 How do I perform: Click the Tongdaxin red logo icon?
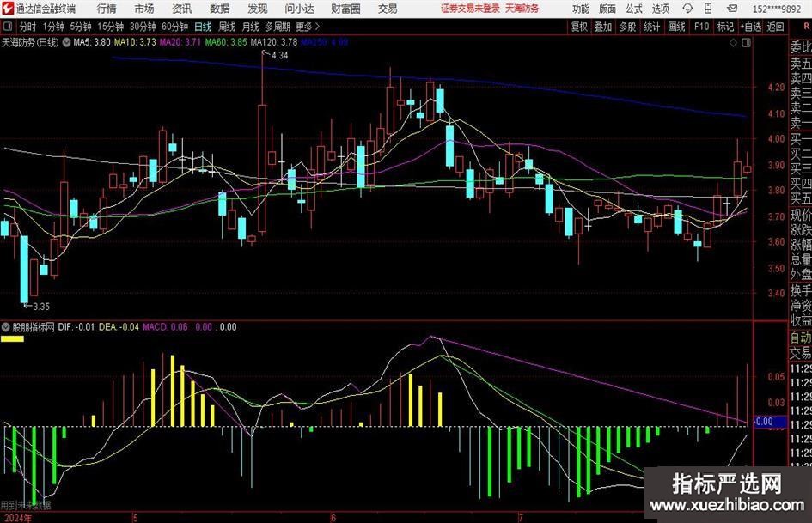7,9
